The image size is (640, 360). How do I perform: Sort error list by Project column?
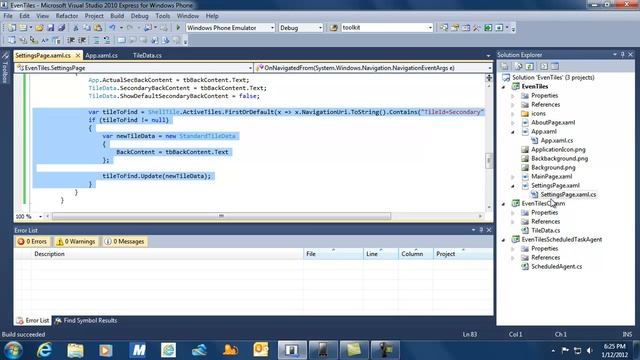[x=463, y=254]
